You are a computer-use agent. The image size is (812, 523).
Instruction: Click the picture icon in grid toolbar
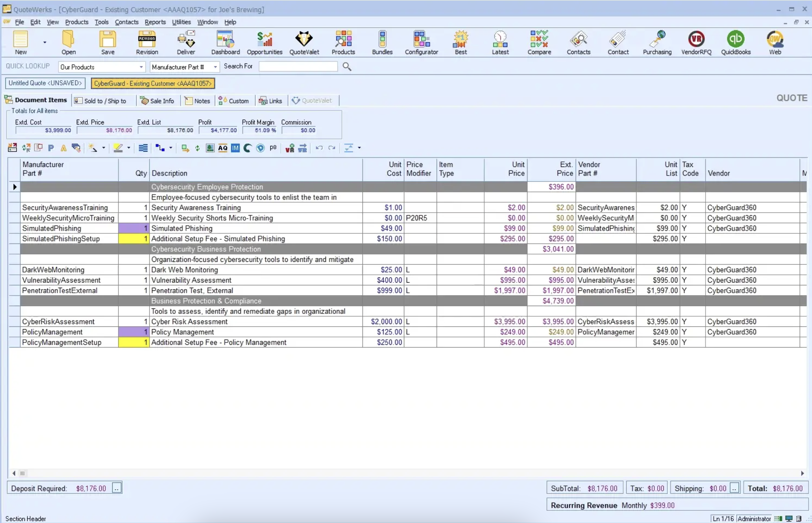coord(210,148)
